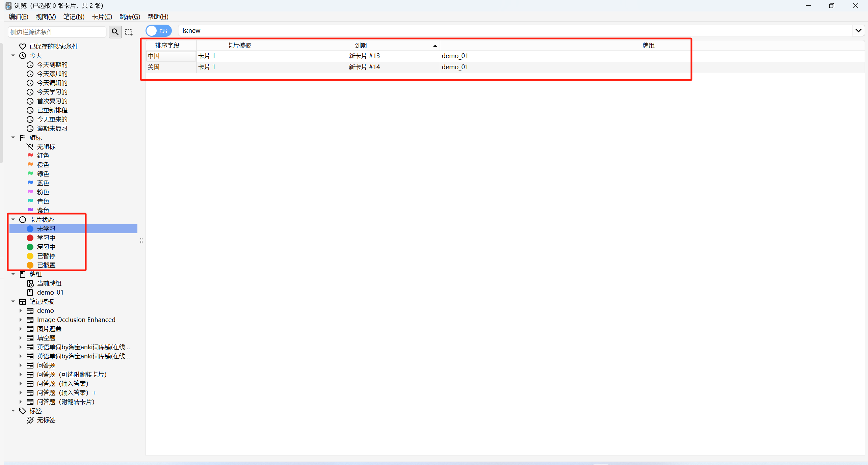Open the search history dropdown arrow
Viewport: 868px width, 465px height.
858,31
